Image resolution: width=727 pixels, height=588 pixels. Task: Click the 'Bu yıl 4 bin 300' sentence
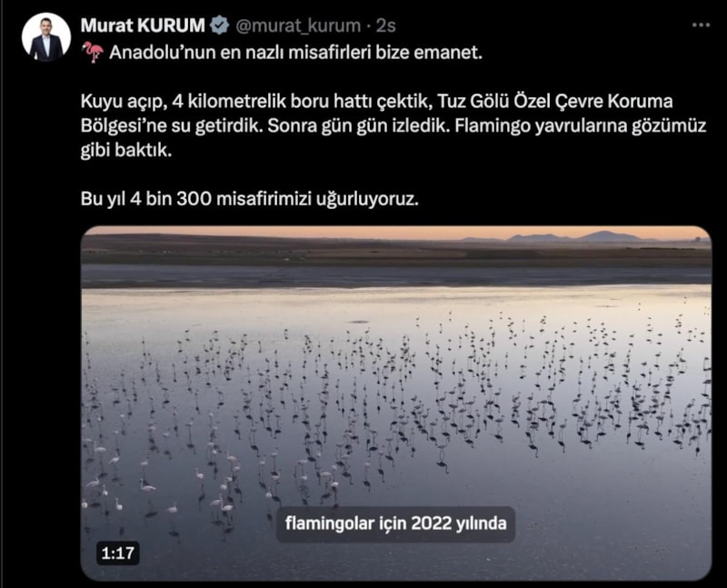249,199
